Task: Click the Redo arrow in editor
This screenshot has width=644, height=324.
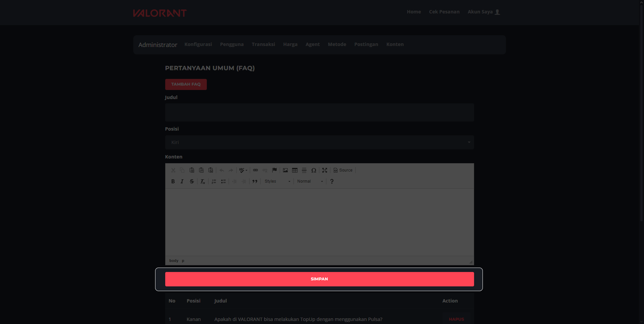Action: point(231,170)
